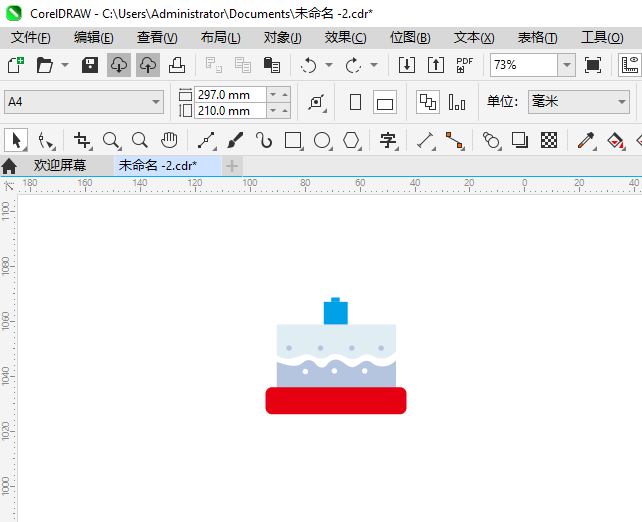The width and height of the screenshot is (642, 522).
Task: Select the Drop Shadow tool
Action: coord(520,140)
